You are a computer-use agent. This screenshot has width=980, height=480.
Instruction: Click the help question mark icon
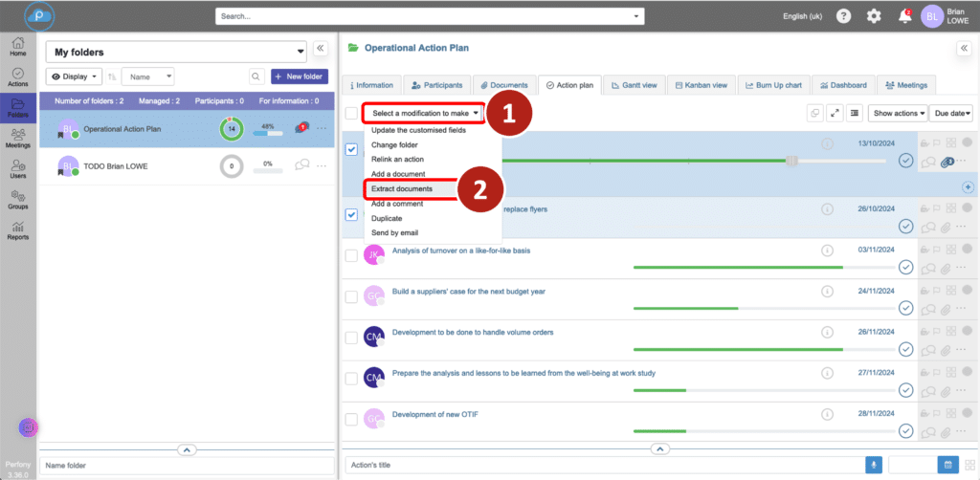[x=843, y=16]
